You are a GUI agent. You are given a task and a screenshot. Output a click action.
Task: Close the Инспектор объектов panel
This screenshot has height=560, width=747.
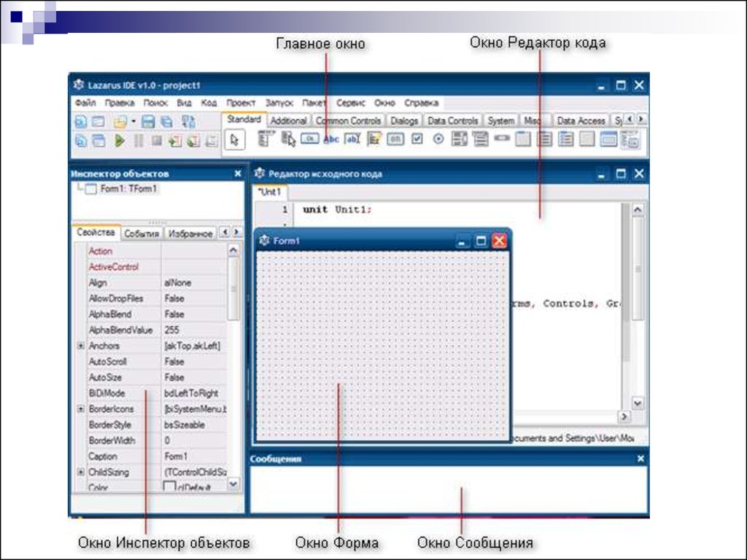[x=239, y=174]
